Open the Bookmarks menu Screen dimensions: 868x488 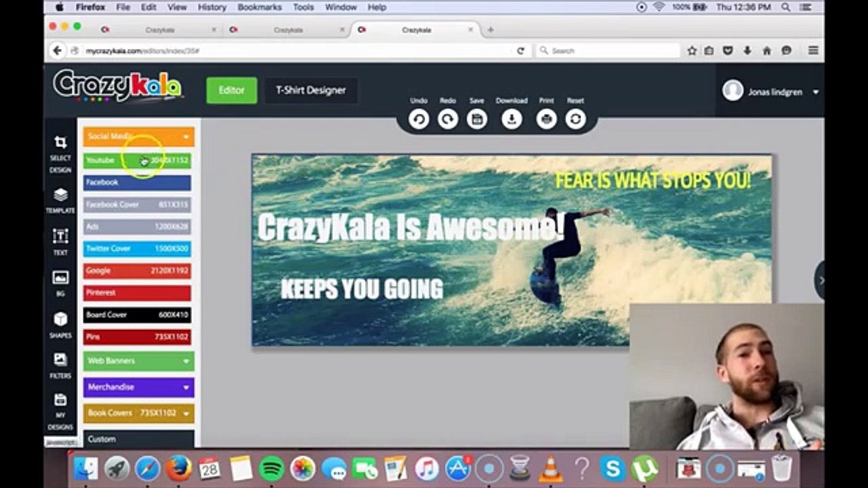pyautogui.click(x=260, y=7)
